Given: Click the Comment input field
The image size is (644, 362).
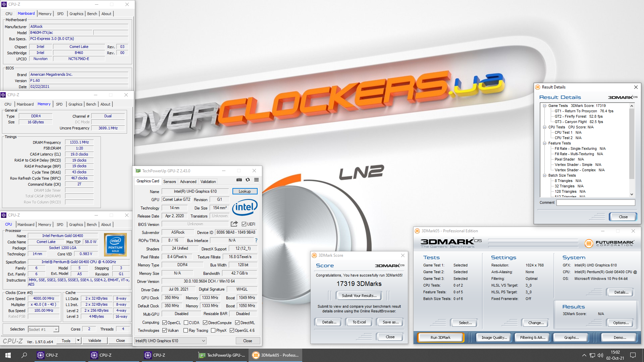Looking at the screenshot, I should point(596,202).
